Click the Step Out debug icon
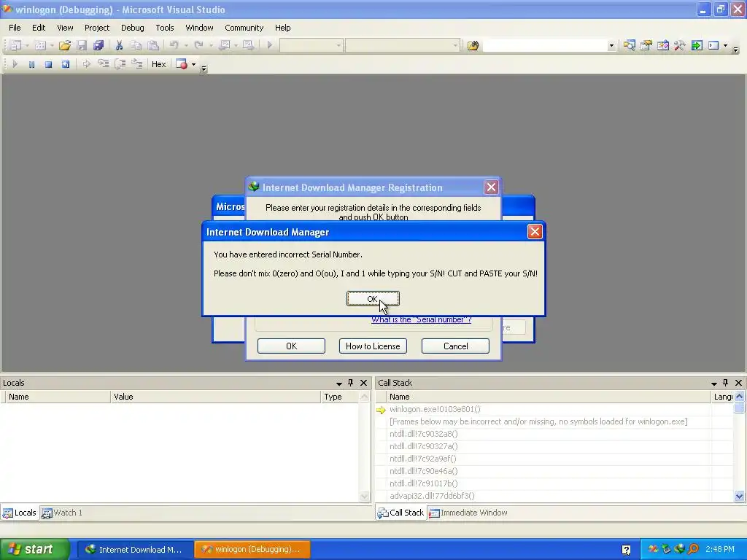The width and height of the screenshot is (747, 560). point(136,64)
